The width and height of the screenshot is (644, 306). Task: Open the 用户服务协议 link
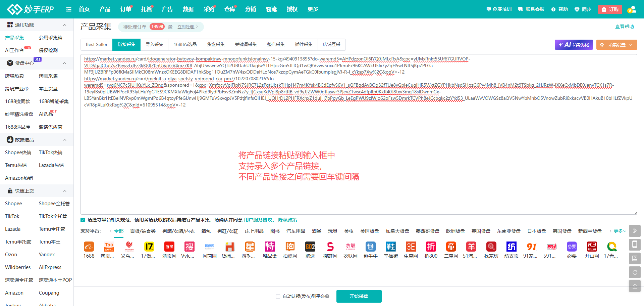pyautogui.click(x=258, y=220)
